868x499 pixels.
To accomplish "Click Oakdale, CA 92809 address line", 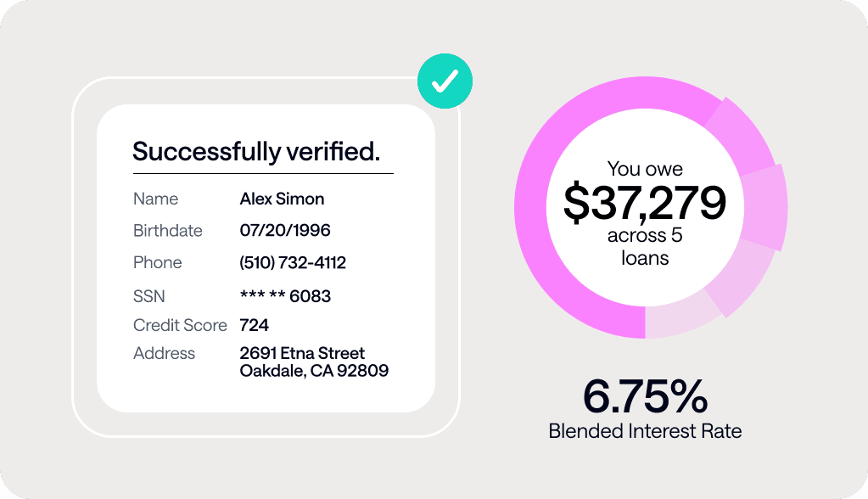I will (x=314, y=371).
